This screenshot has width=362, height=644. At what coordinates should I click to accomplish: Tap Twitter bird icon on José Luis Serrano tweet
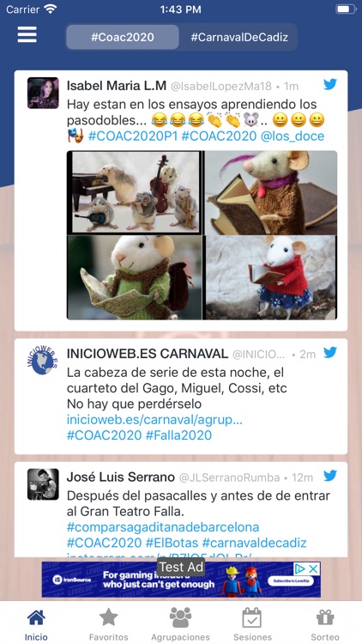tap(330, 476)
